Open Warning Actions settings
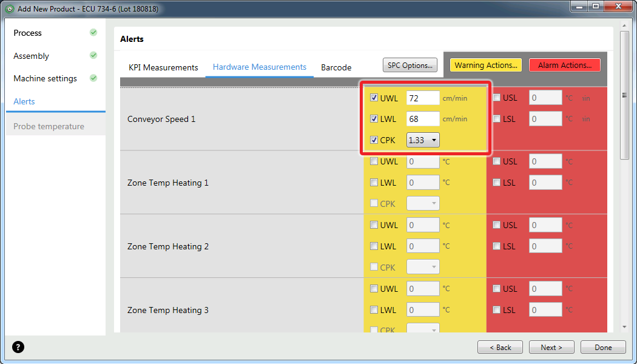637x364 pixels. pos(486,65)
